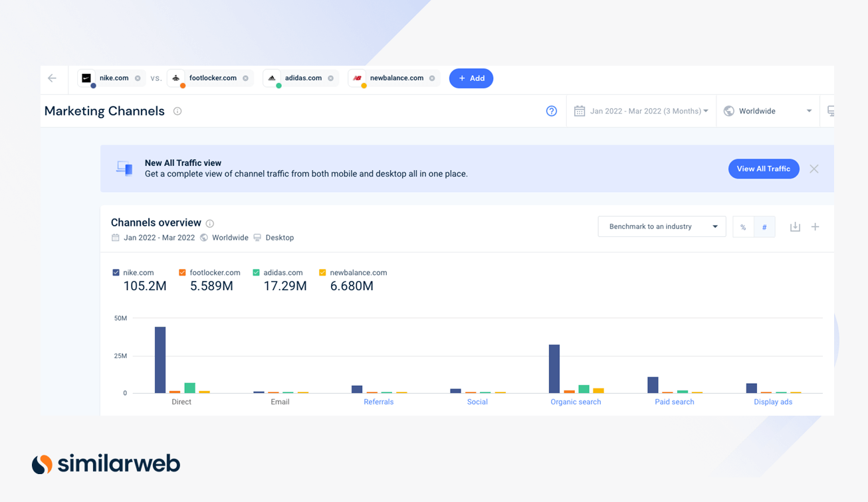
Task: Toggle the adidas.com legend checkbox
Action: pos(257,273)
